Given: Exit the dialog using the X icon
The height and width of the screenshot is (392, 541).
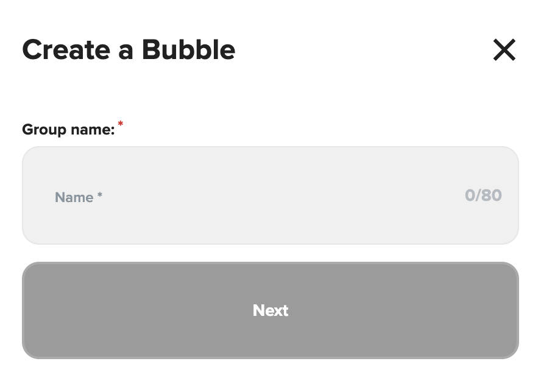Looking at the screenshot, I should pos(504,50).
